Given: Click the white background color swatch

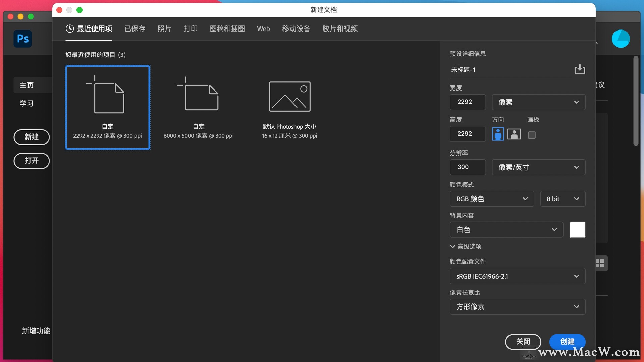Looking at the screenshot, I should pos(577,230).
